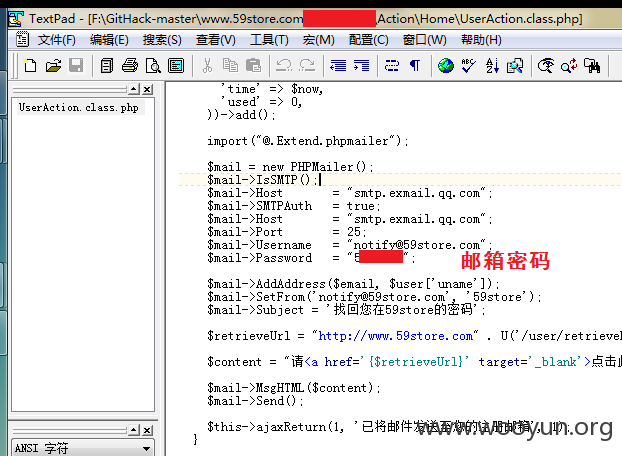This screenshot has height=456, width=622.
Task: Click the $mail->AddAddress line
Action: pyautogui.click(x=353, y=284)
